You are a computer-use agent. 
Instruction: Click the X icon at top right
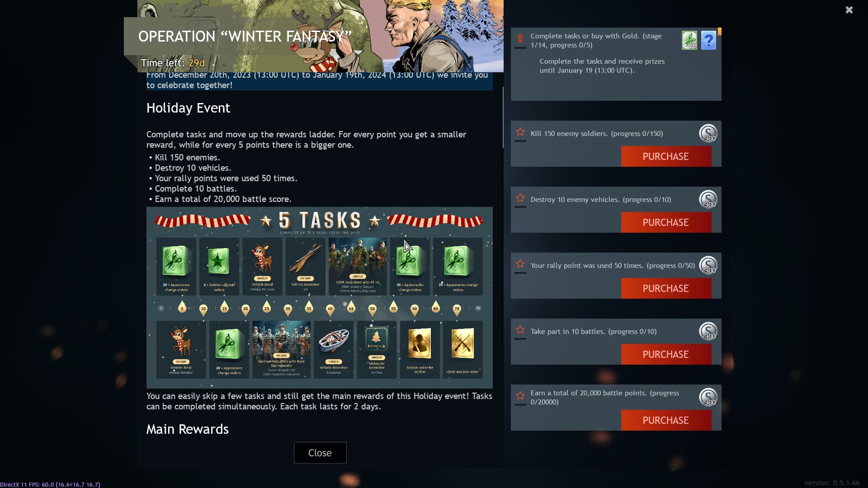tap(849, 10)
